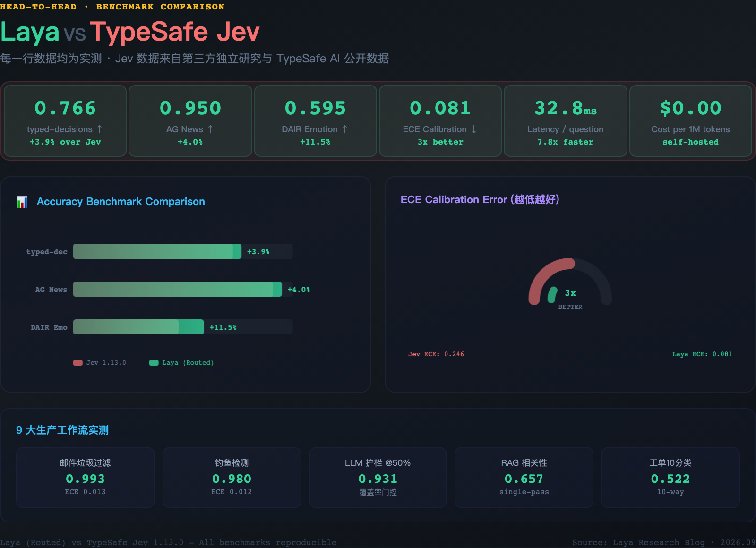756x548 pixels.
Task: Click the '+3.9% over Jev' text
Action: [65, 142]
